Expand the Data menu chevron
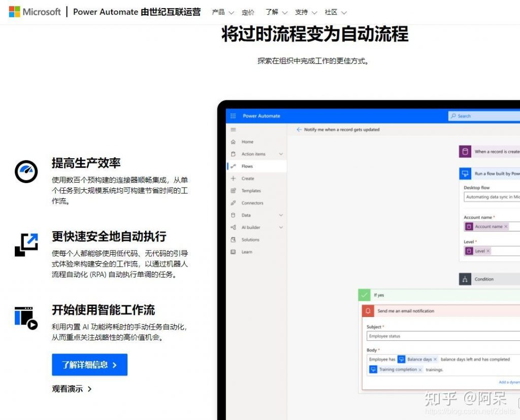The height and width of the screenshot is (420, 520). tap(282, 215)
